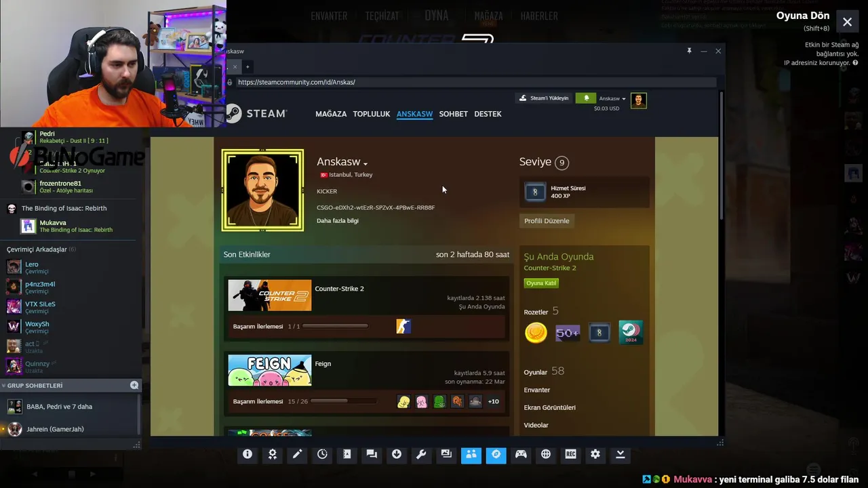The image size is (868, 488).
Task: Open the DESTEK menu
Action: (488, 114)
